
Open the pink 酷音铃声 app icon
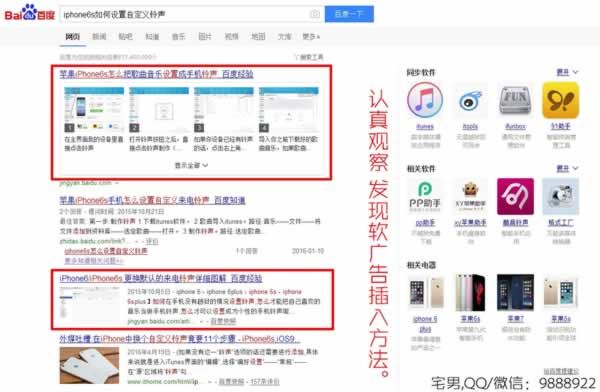tap(515, 196)
